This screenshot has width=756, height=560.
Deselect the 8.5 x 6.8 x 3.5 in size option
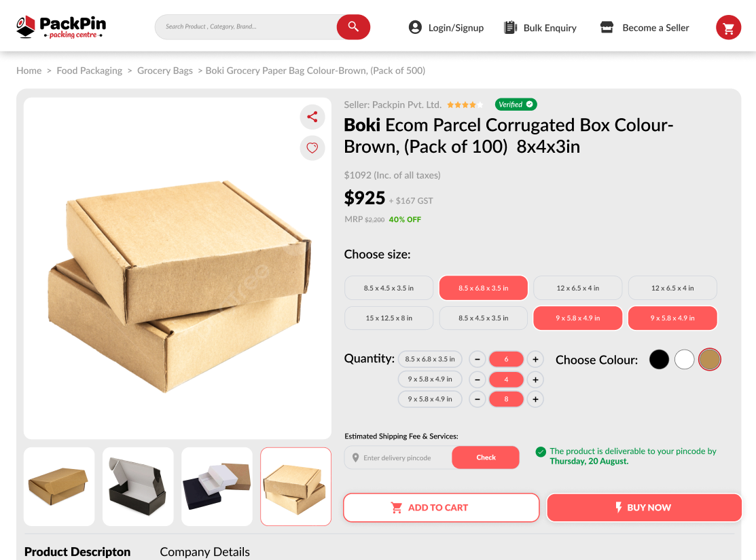[483, 288]
